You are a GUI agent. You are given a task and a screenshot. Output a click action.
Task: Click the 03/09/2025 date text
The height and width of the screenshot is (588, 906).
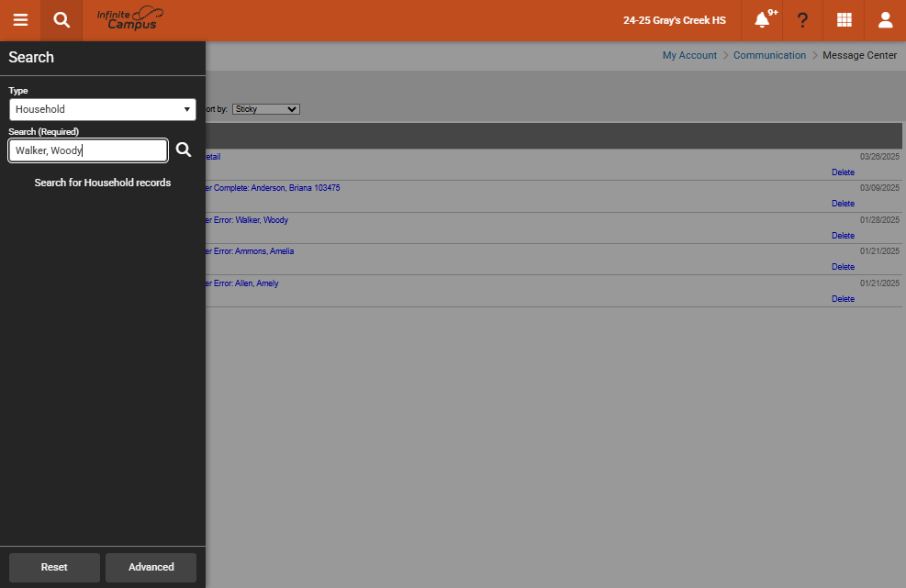coord(879,188)
